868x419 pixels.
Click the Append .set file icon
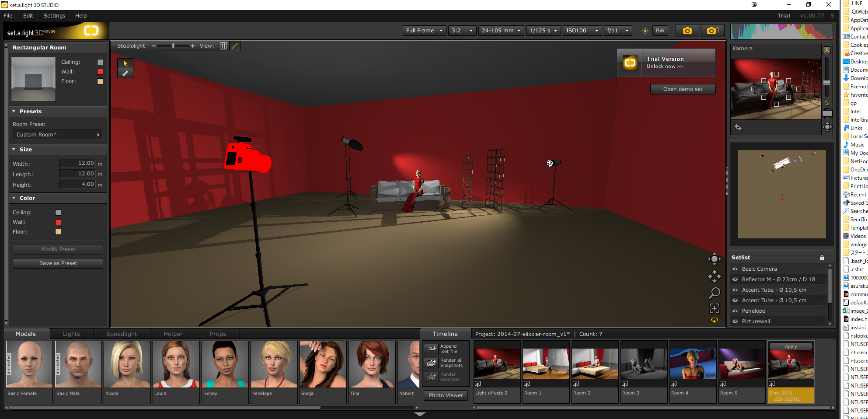click(x=432, y=349)
